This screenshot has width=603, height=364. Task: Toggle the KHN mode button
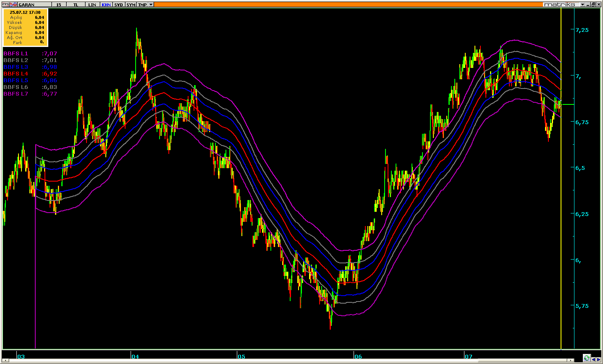pyautogui.click(x=106, y=5)
